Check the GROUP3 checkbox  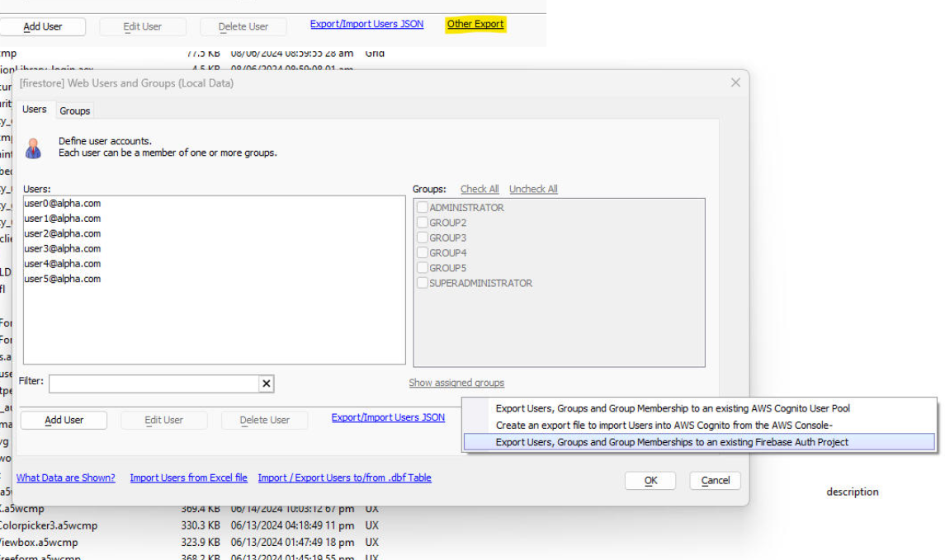pyautogui.click(x=423, y=238)
